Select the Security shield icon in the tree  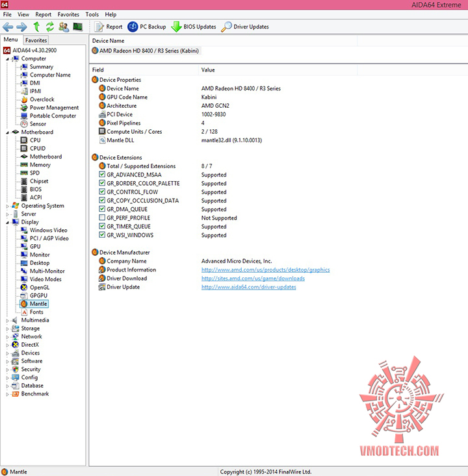[x=15, y=370]
